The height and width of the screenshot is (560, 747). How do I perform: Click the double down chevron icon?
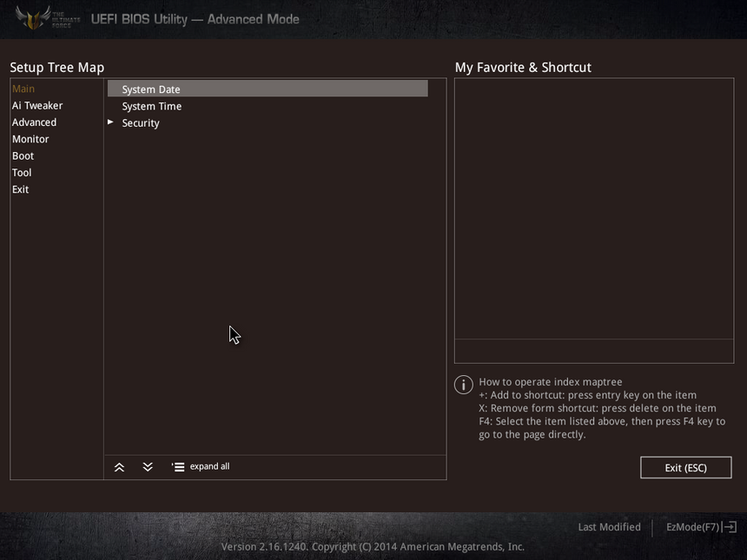pyautogui.click(x=148, y=467)
